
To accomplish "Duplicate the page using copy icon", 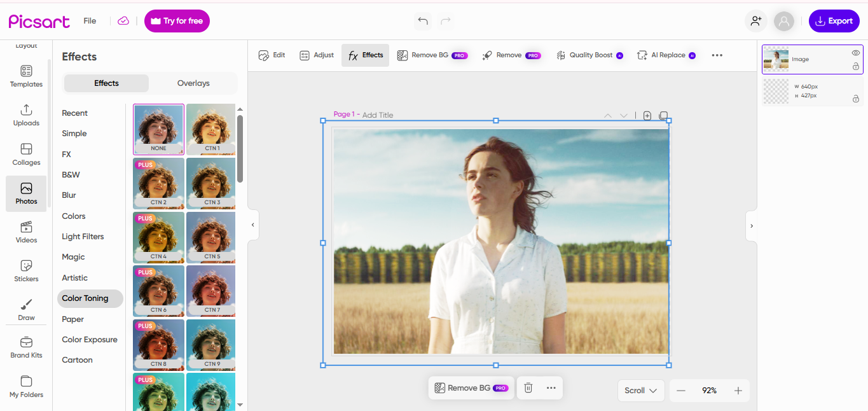I will (x=663, y=116).
